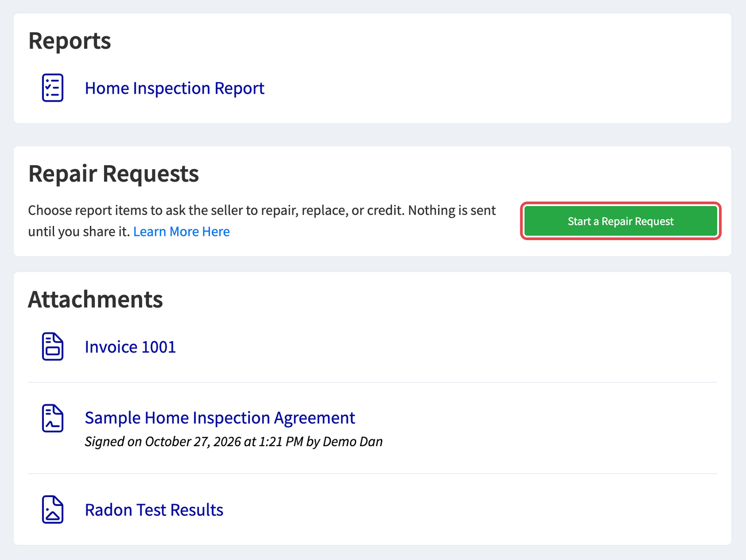Click the Reports heading
Screen dimensions: 746x560
click(69, 41)
